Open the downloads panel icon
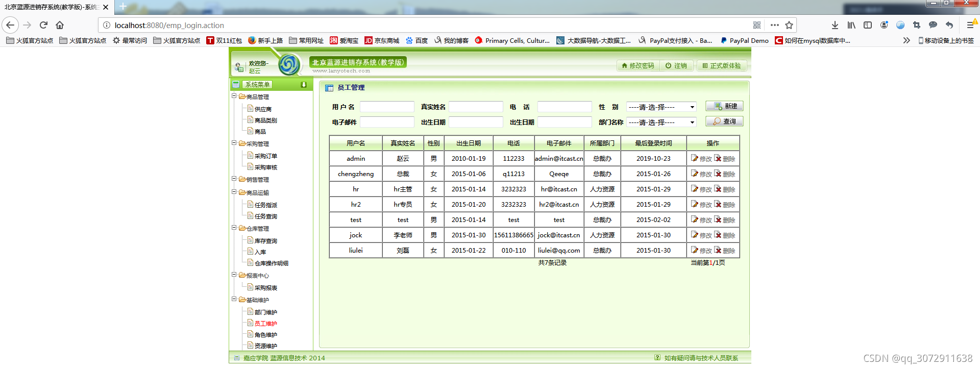 pyautogui.click(x=835, y=25)
